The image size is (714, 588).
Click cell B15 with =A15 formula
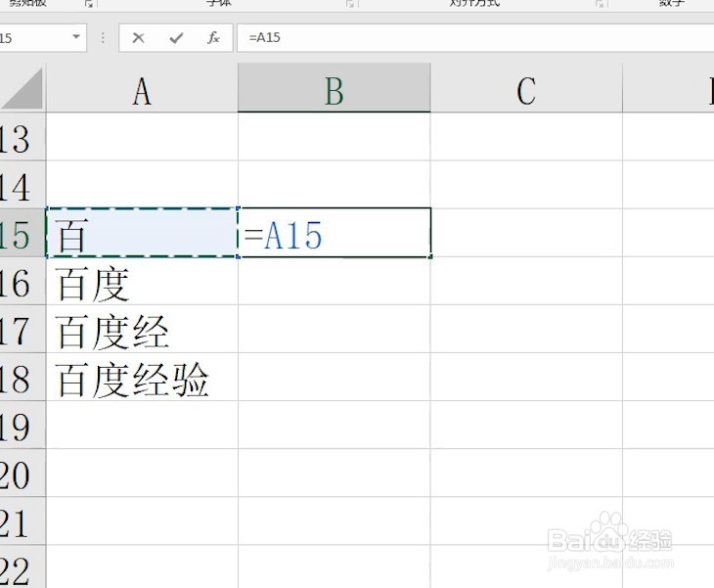(335, 233)
